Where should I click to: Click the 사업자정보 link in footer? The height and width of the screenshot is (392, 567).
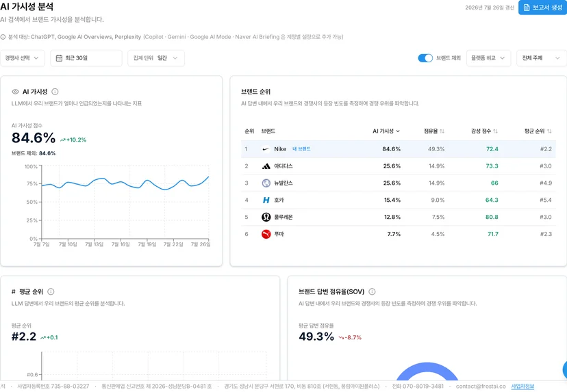[522, 387]
